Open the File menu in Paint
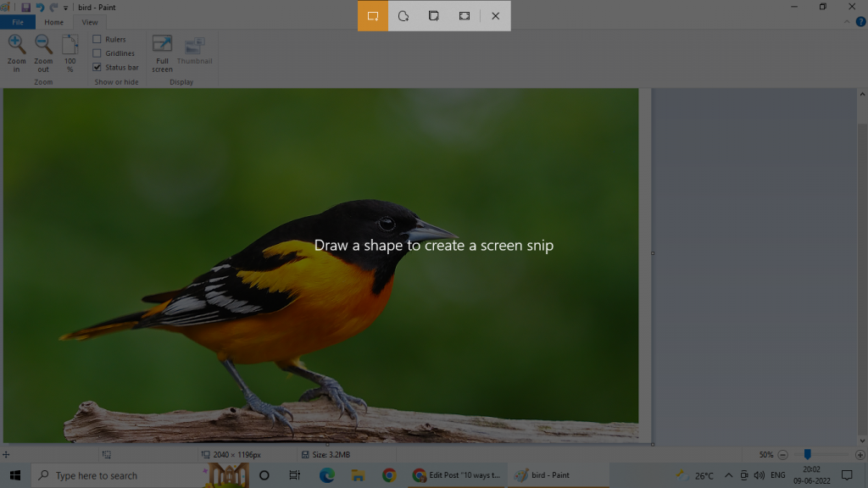This screenshot has width=868, height=488. pos(17,22)
